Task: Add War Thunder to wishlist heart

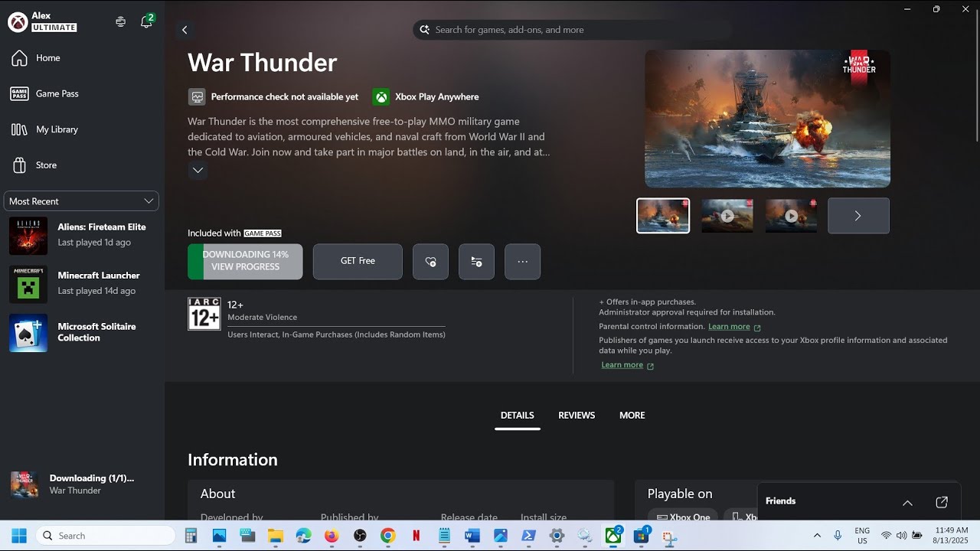Action: point(430,262)
